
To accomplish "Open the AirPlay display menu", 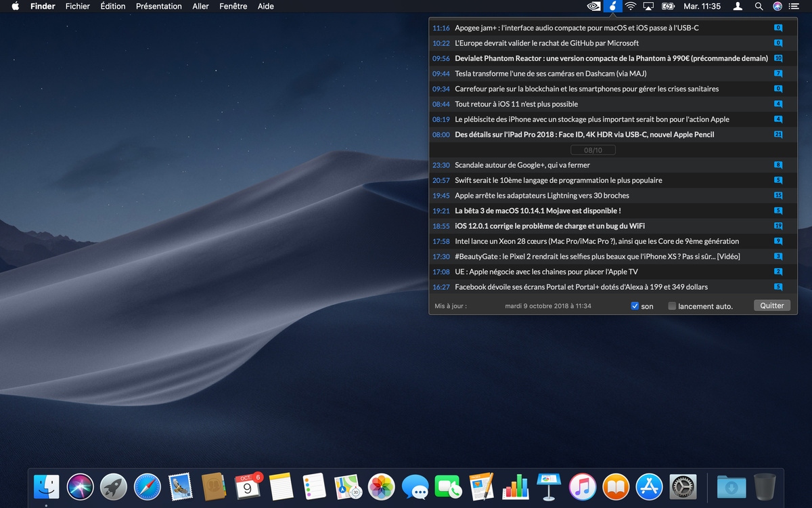I will coord(648,6).
